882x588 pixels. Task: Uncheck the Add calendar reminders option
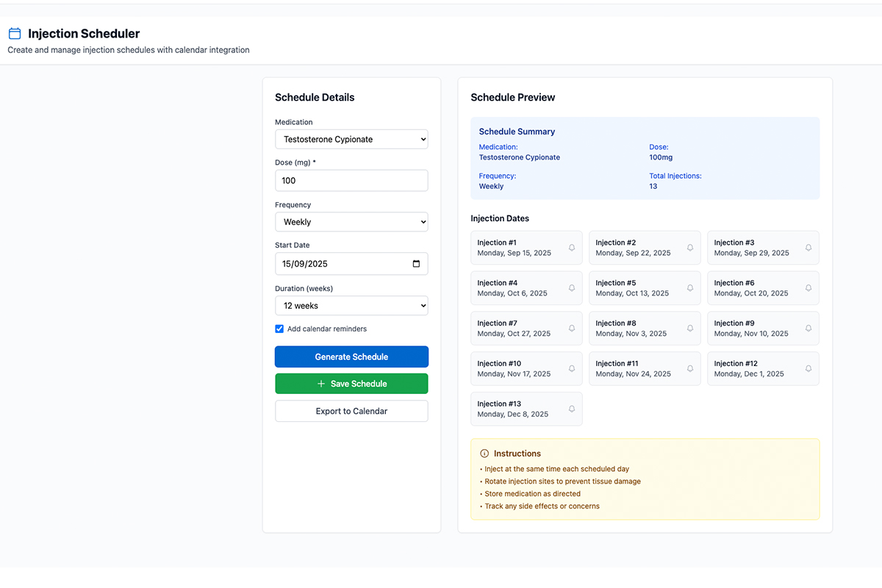click(x=279, y=329)
